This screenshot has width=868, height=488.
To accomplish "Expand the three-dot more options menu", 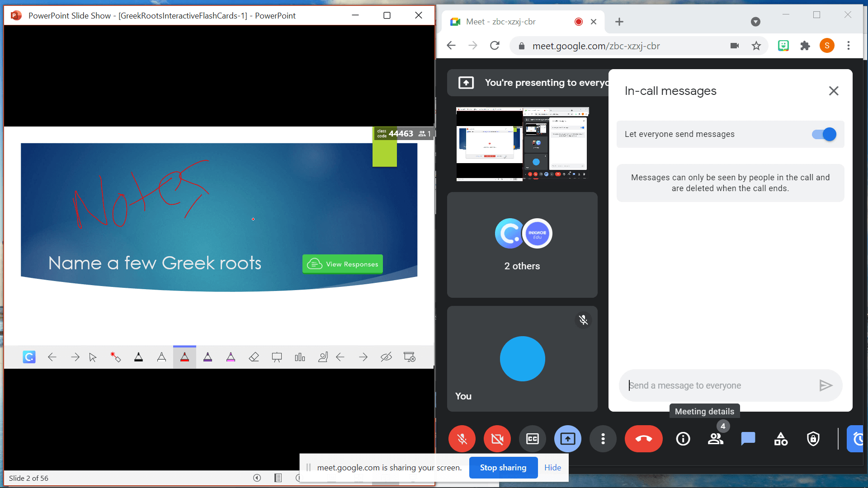I will click(604, 439).
